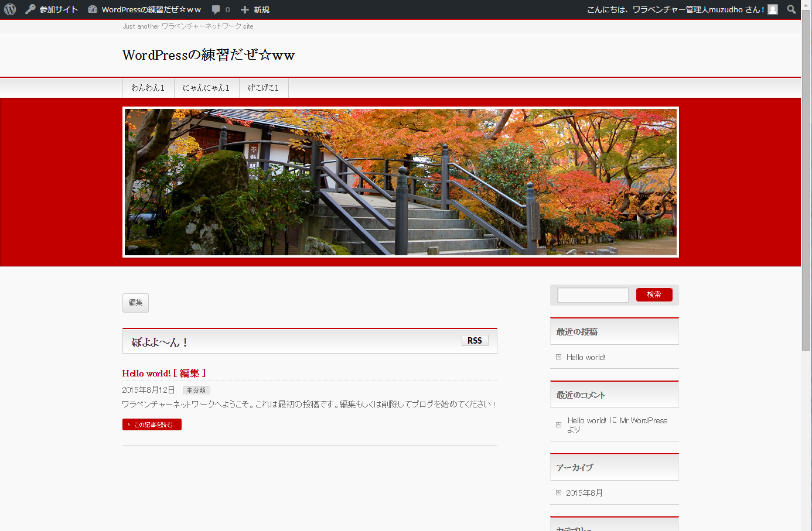
Task: Open Hello world! under 最近の投稿
Action: [x=586, y=357]
